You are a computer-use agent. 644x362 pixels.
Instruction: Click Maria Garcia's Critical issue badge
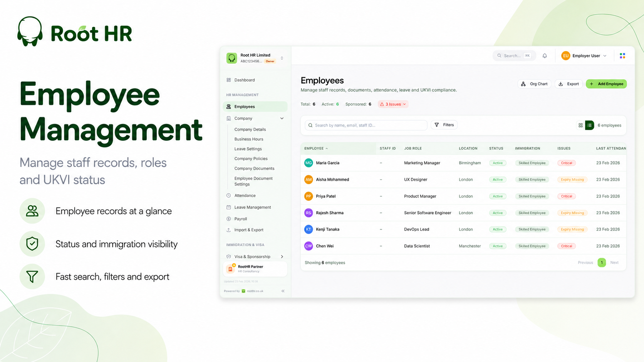(x=566, y=163)
